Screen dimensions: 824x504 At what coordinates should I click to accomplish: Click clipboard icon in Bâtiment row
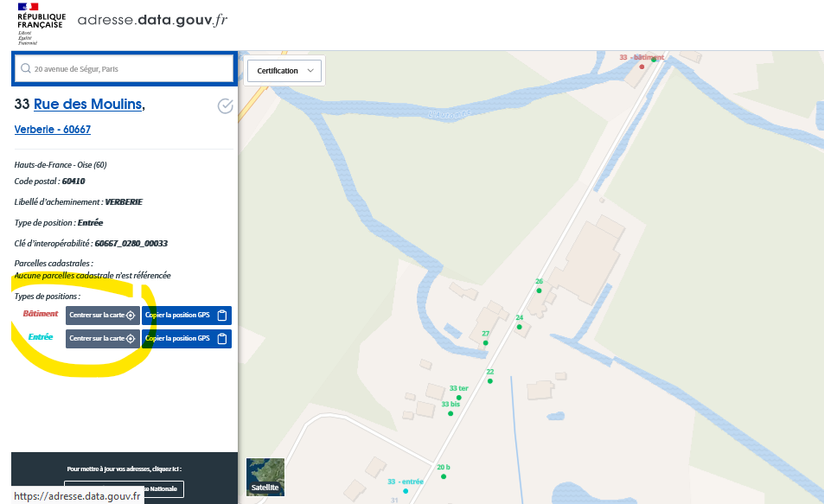[x=222, y=316]
